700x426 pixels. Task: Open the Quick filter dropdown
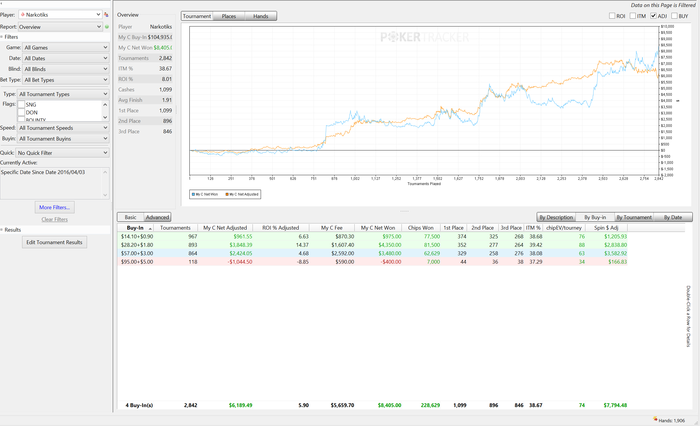(62, 153)
